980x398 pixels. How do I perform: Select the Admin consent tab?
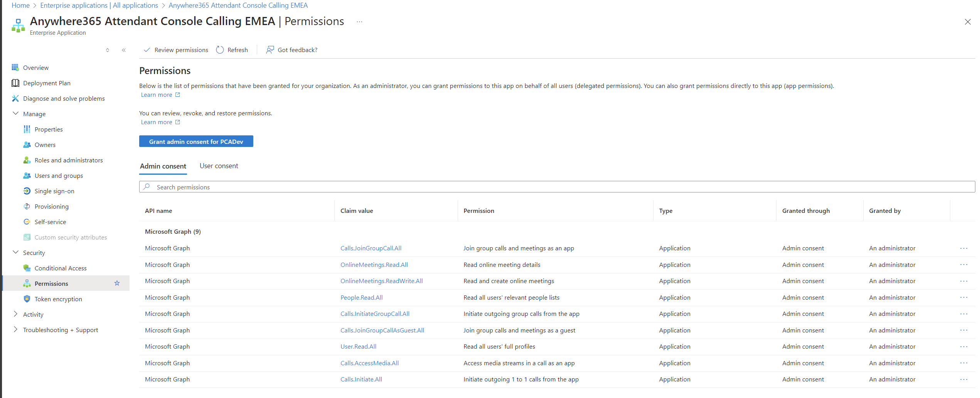coord(163,166)
